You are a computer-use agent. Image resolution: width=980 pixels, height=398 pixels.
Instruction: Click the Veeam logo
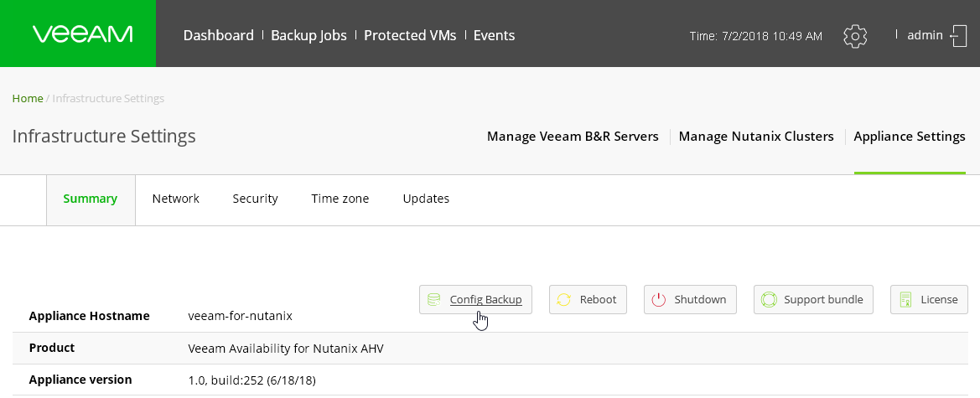tap(82, 34)
